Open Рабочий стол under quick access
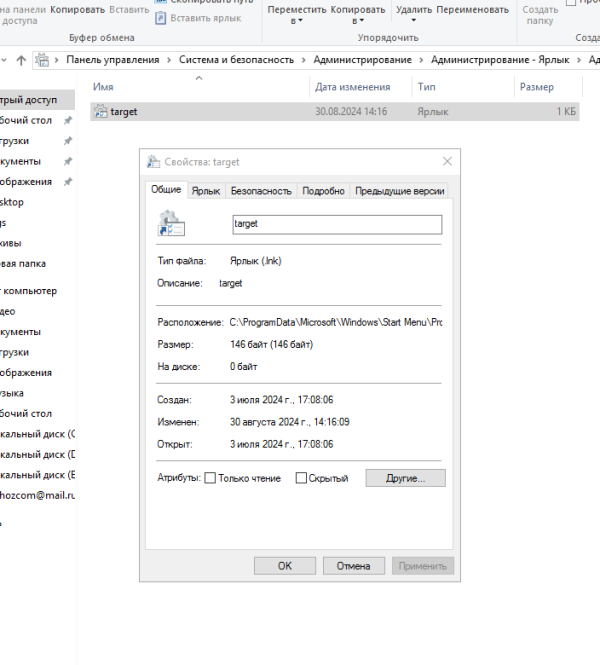The width and height of the screenshot is (600, 665). point(26,120)
